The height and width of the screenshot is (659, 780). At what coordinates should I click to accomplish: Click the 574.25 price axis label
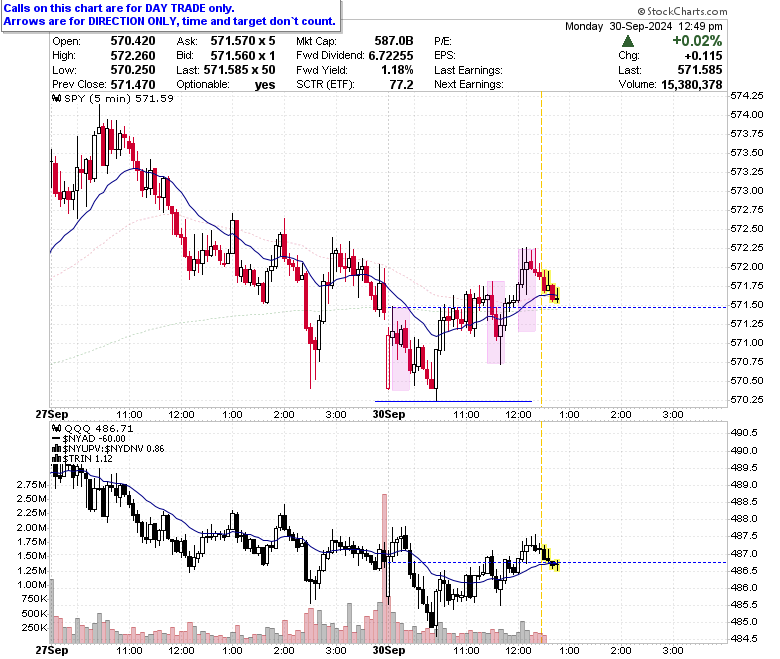747,96
